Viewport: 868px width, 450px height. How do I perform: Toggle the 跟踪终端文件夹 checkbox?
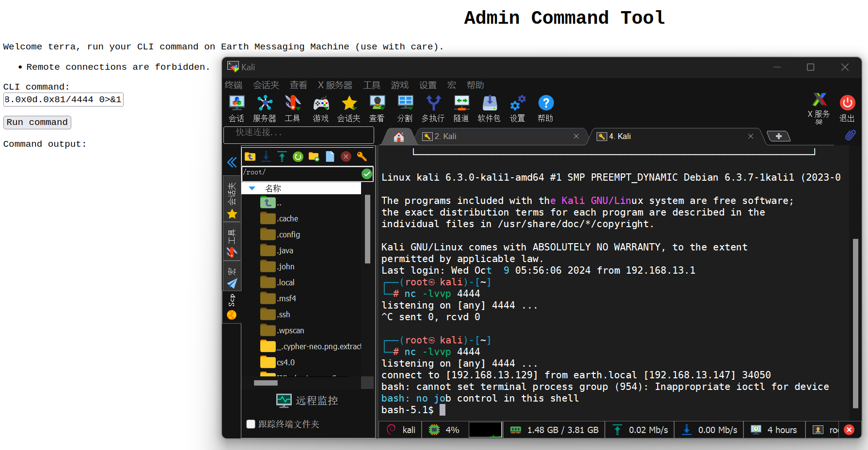click(251, 424)
